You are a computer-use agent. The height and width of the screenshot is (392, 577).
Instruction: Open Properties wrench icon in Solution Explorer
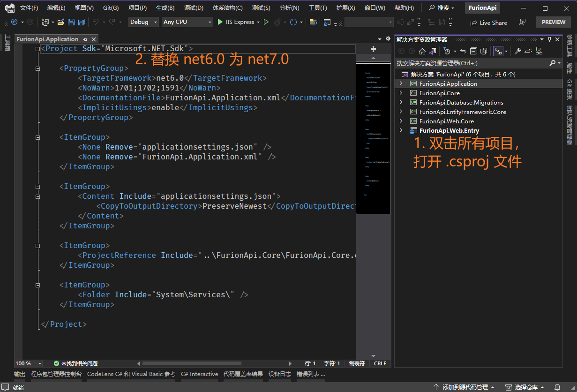(517, 51)
